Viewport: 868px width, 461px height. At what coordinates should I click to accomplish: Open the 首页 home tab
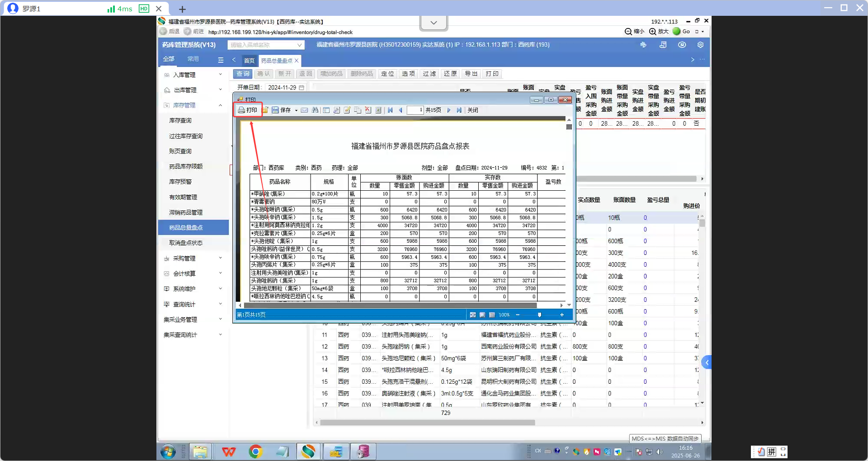[249, 61]
